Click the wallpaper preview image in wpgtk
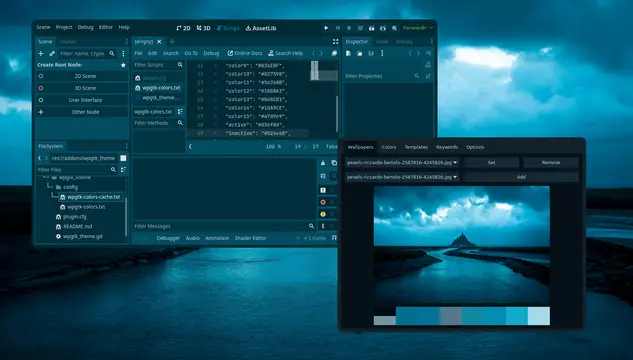This screenshot has width=633, height=360. 462,245
